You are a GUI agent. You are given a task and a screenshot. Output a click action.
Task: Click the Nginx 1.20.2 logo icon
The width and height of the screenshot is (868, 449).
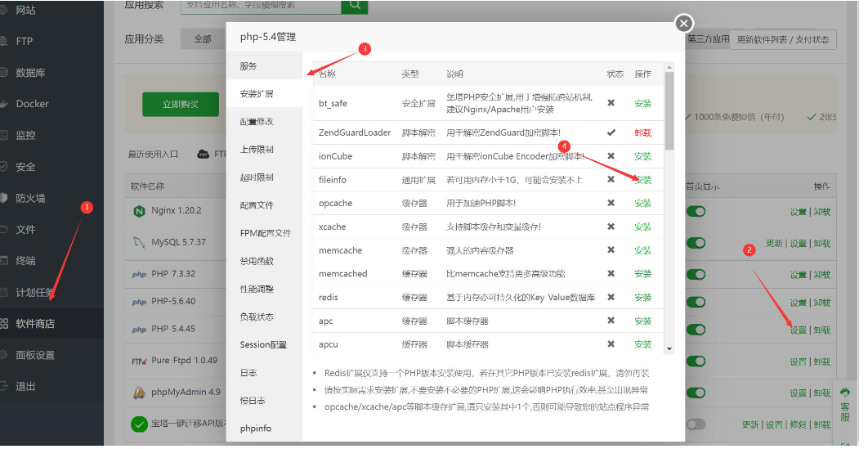click(x=138, y=211)
